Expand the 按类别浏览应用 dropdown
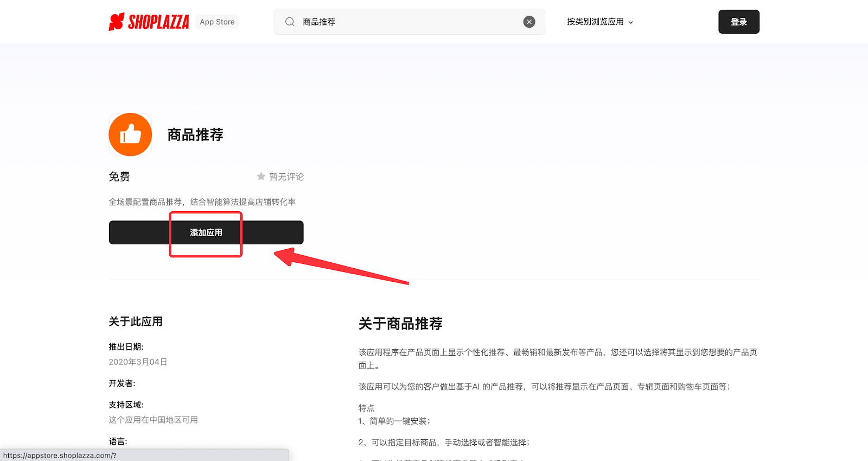This screenshot has width=868, height=461. 600,22
